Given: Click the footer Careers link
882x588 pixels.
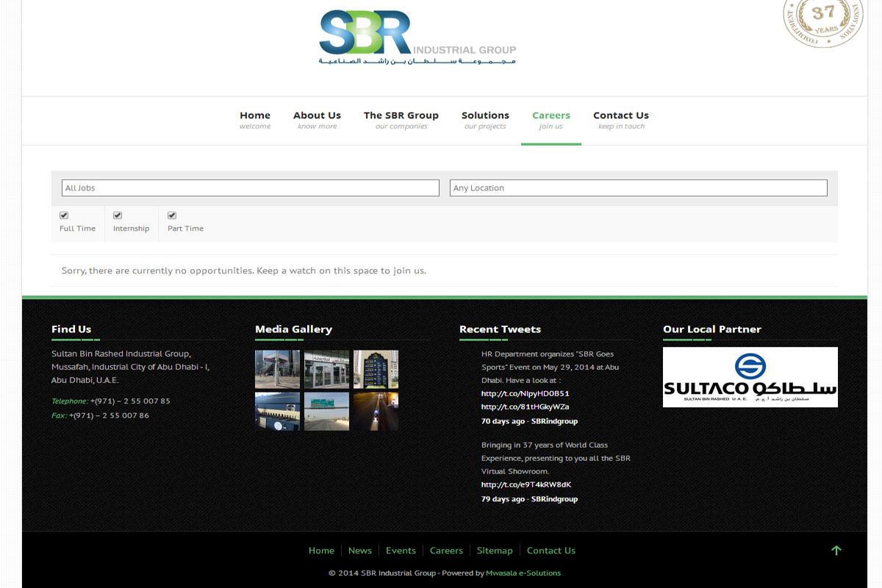Looking at the screenshot, I should coord(446,551).
